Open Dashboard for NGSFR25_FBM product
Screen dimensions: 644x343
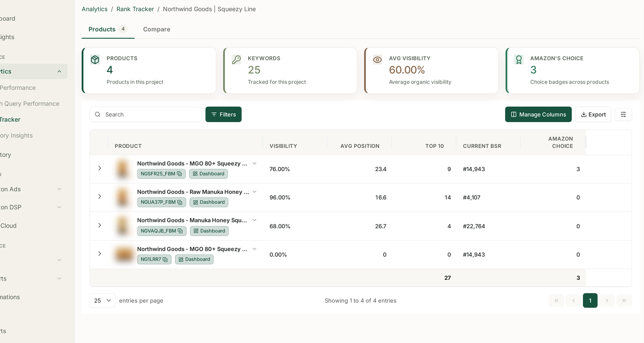208,174
